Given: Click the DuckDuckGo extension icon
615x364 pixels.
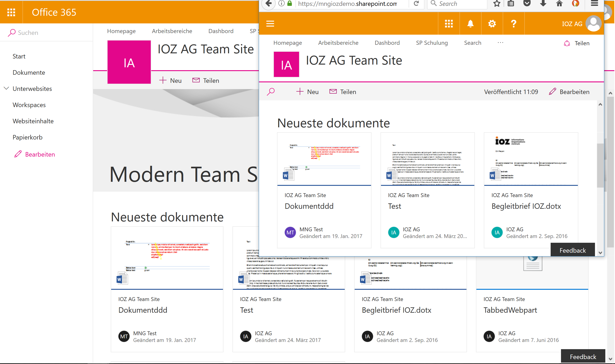Looking at the screenshot, I should 575,3.
